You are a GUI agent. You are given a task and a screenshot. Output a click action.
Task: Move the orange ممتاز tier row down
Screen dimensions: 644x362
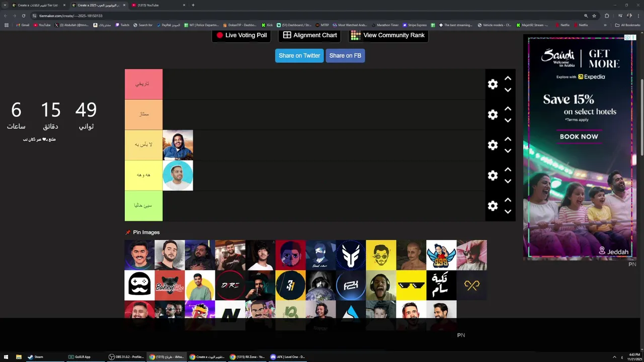coord(508,121)
